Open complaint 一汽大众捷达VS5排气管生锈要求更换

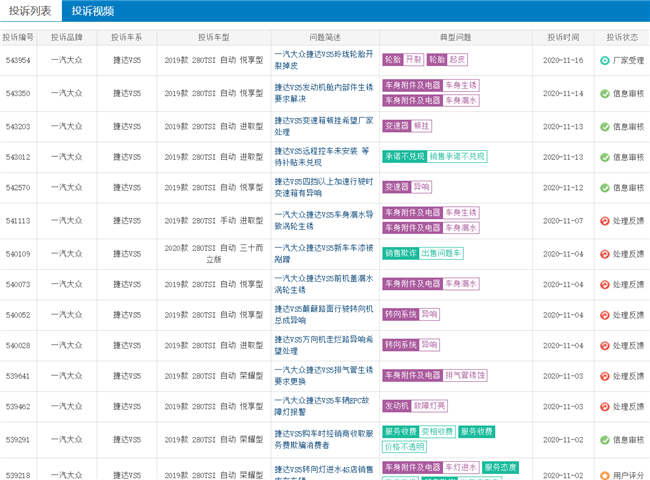(x=324, y=376)
